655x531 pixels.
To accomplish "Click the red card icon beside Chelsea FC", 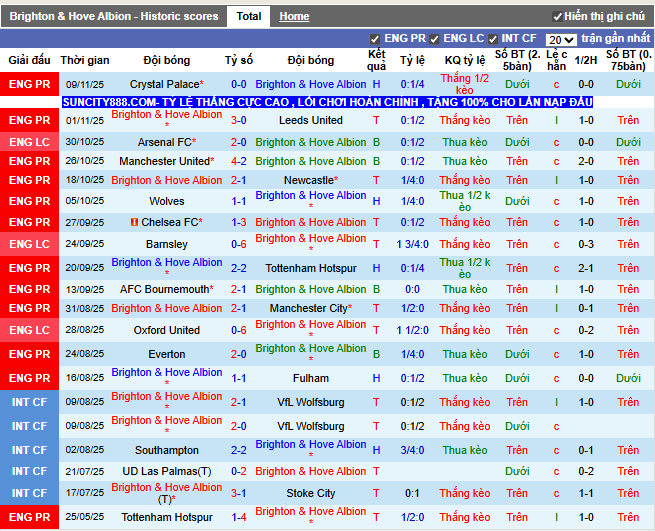I will pyautogui.click(x=135, y=222).
